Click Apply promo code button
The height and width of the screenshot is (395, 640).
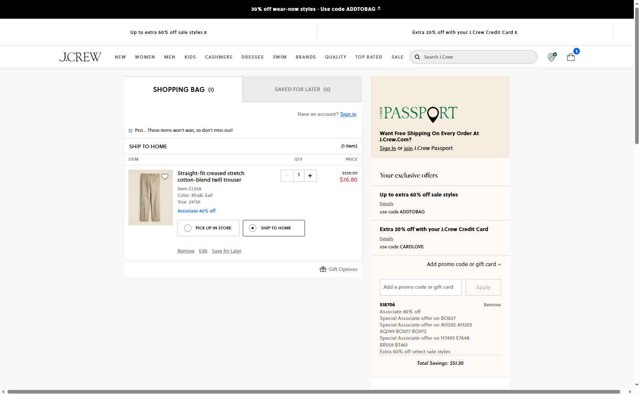point(483,287)
